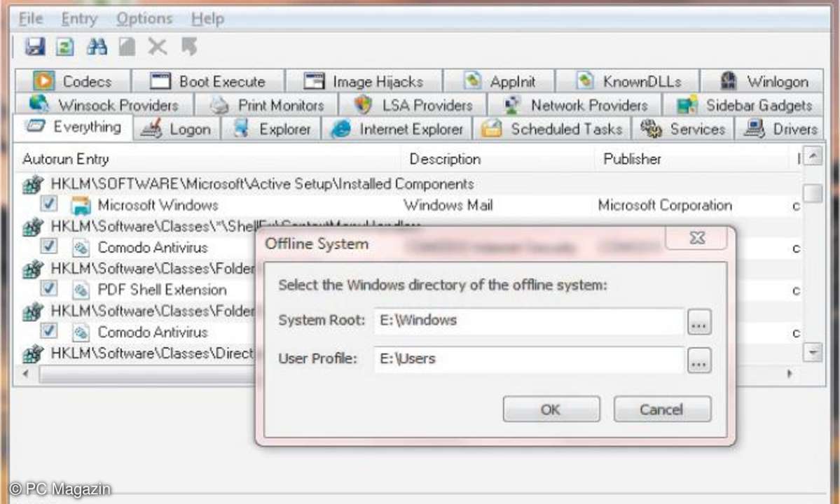The height and width of the screenshot is (504, 840).
Task: Open the Entry menu
Action: [x=79, y=19]
